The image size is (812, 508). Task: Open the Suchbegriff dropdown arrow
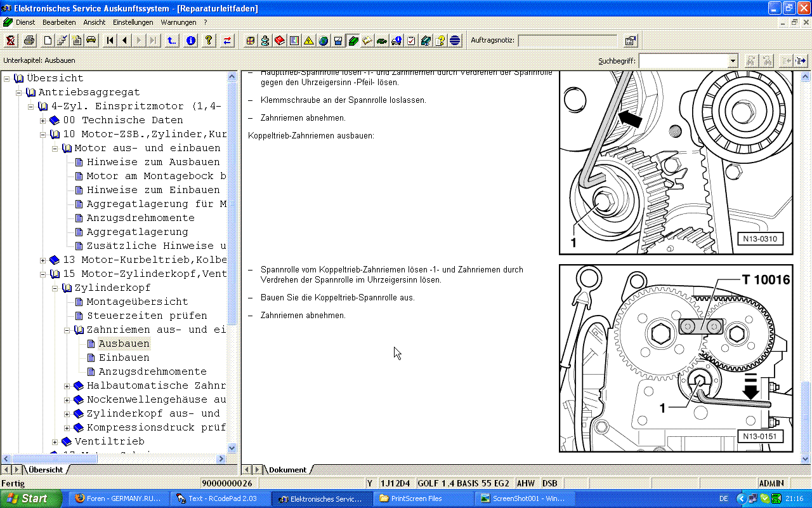733,61
